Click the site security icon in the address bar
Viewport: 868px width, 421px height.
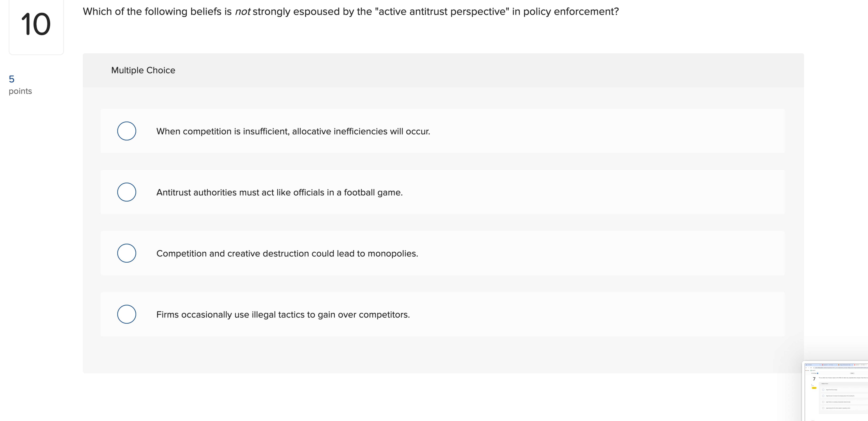click(814, 368)
